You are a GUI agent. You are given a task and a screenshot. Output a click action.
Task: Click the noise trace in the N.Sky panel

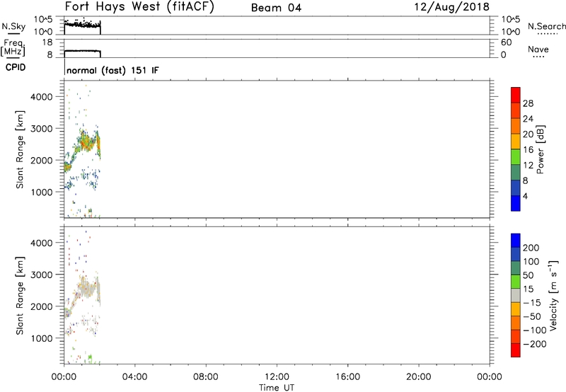pyautogui.click(x=82, y=25)
